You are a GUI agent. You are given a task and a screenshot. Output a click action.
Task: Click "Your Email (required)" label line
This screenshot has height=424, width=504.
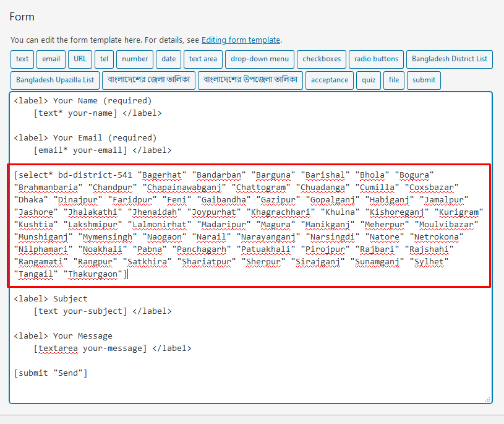(85, 138)
